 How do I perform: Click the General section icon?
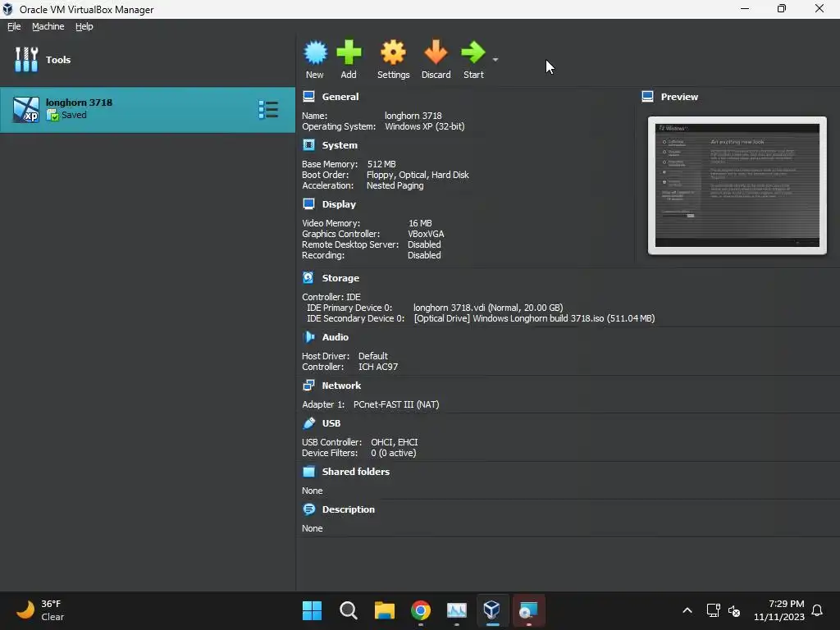coord(308,97)
